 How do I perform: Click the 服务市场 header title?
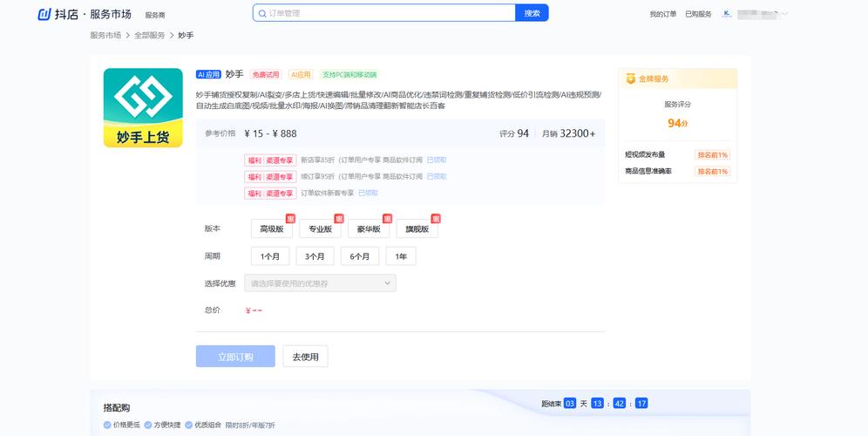111,15
